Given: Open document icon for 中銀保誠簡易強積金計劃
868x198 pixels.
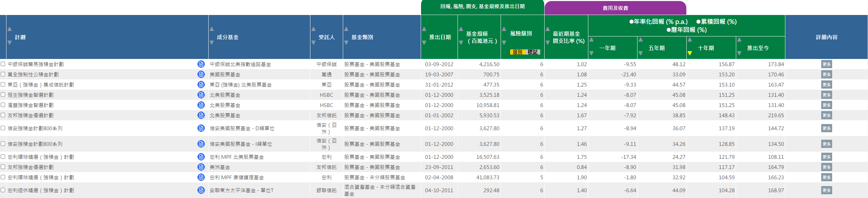Looking at the screenshot, I should point(201,64).
